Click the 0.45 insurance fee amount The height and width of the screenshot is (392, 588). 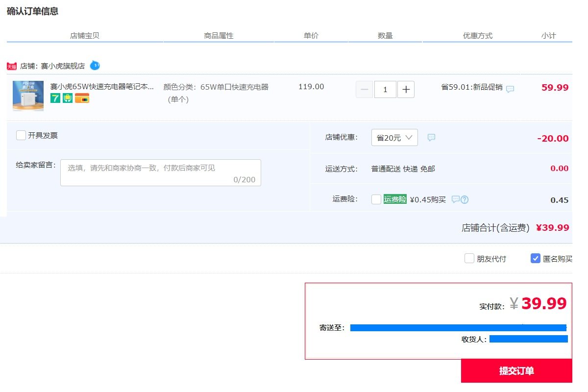[560, 200]
